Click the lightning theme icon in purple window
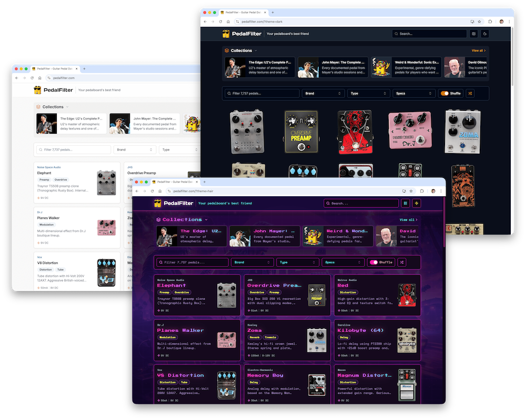The height and width of the screenshot is (420, 526). tap(416, 203)
